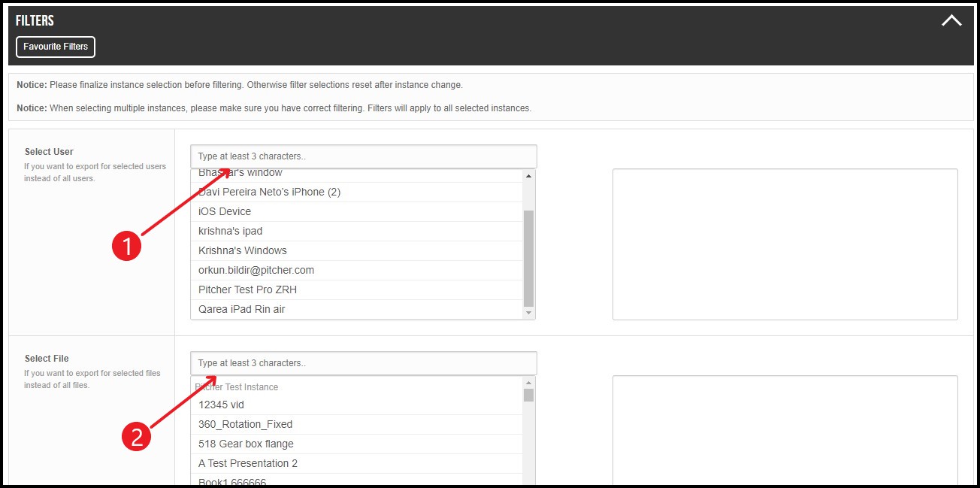This screenshot has height=488, width=980.
Task: Click the Select User search field
Action: tap(364, 156)
